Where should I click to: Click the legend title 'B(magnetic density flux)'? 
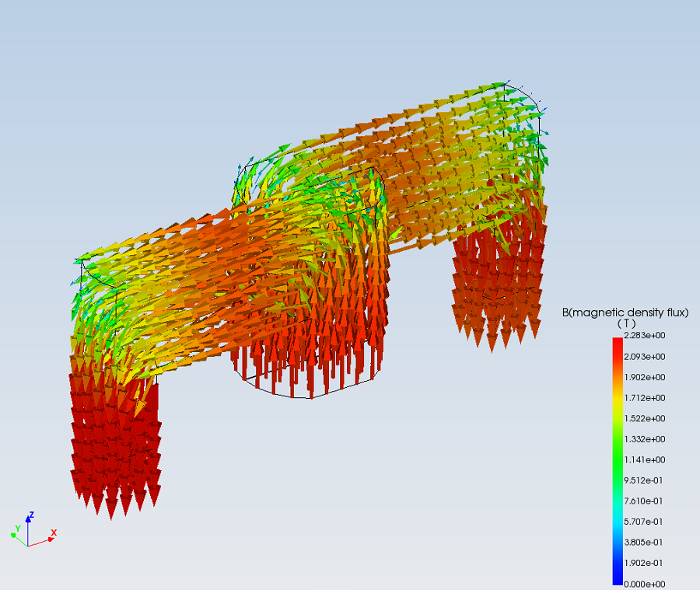point(625,312)
